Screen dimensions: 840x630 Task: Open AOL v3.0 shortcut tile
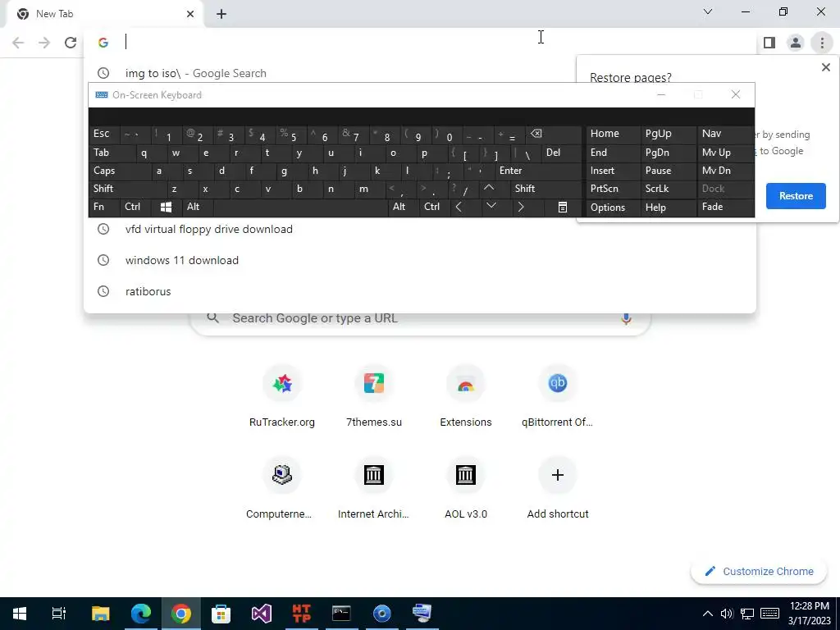466,487
